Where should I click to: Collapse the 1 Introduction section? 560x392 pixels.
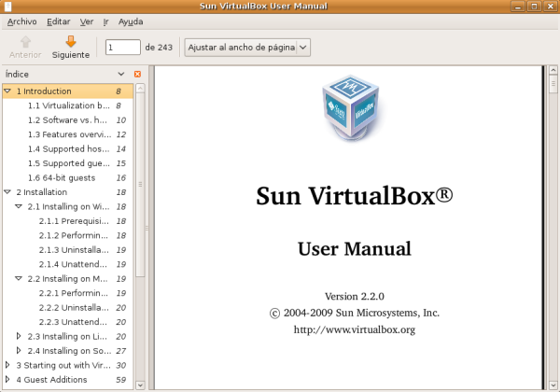click(x=7, y=91)
